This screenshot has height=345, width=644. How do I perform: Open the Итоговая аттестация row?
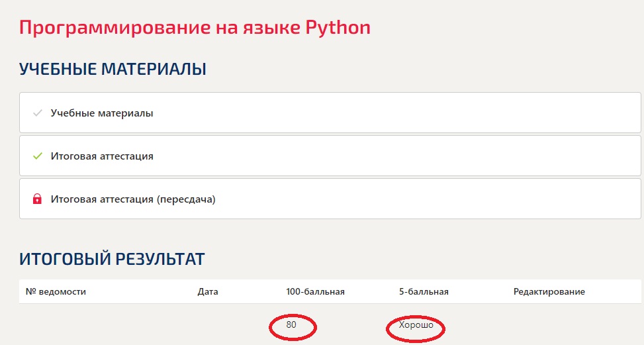[330, 156]
